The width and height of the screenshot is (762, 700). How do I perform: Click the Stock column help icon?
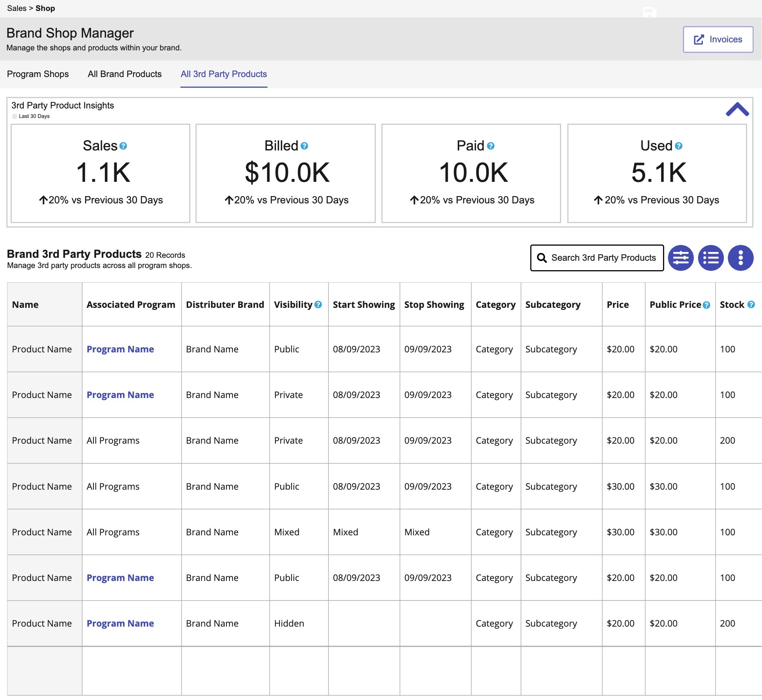[x=751, y=305]
